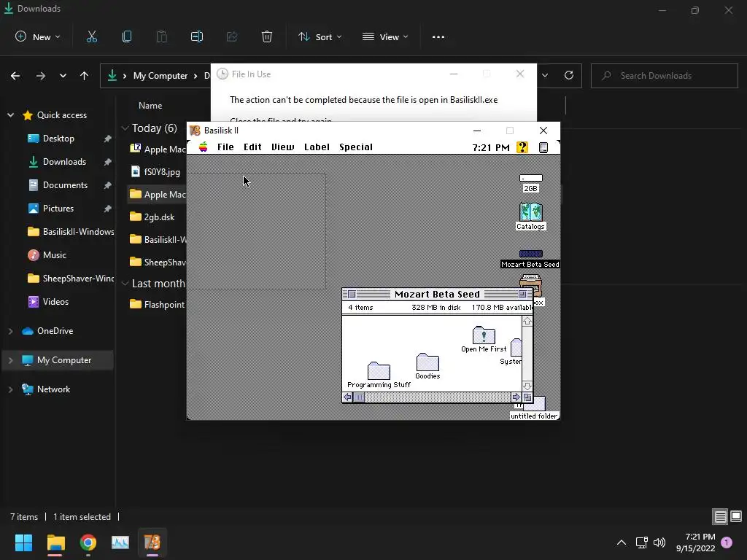
Task: Go up one folder level
Action: [85, 76]
